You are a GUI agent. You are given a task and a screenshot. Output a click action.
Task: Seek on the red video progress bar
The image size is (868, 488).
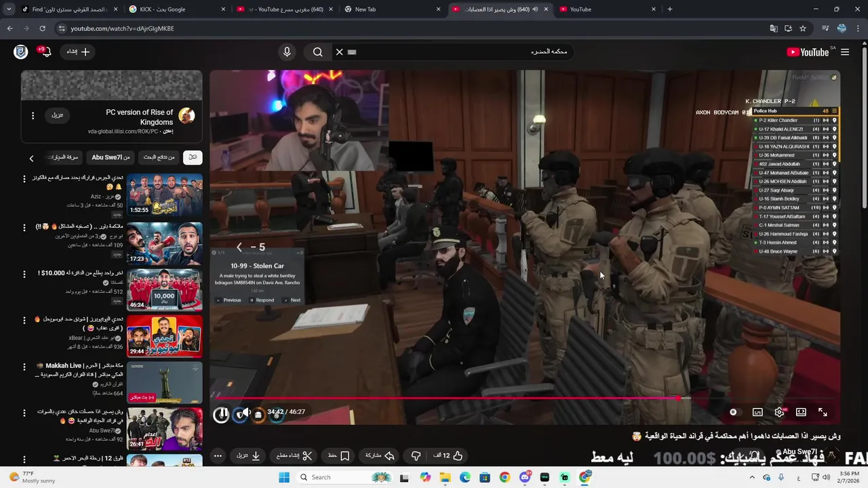[x=525, y=399]
